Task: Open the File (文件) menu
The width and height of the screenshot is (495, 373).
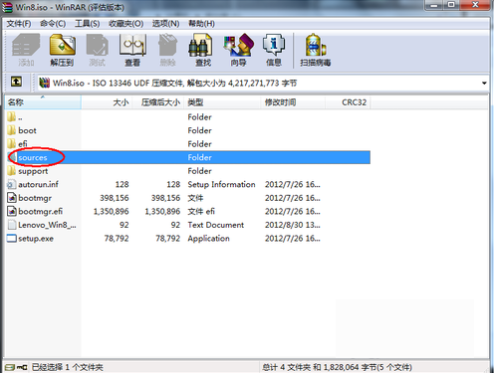Action: pos(19,24)
